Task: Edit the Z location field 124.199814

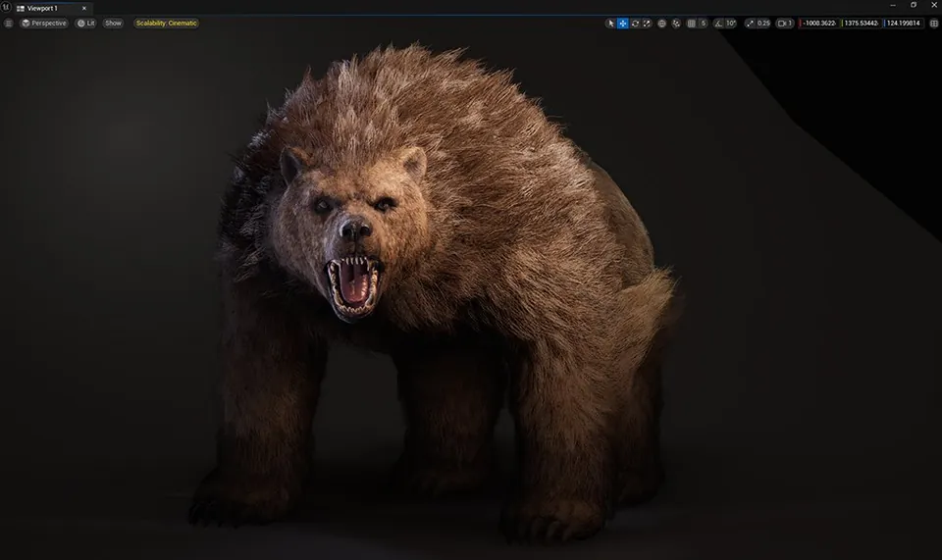Action: pos(904,24)
